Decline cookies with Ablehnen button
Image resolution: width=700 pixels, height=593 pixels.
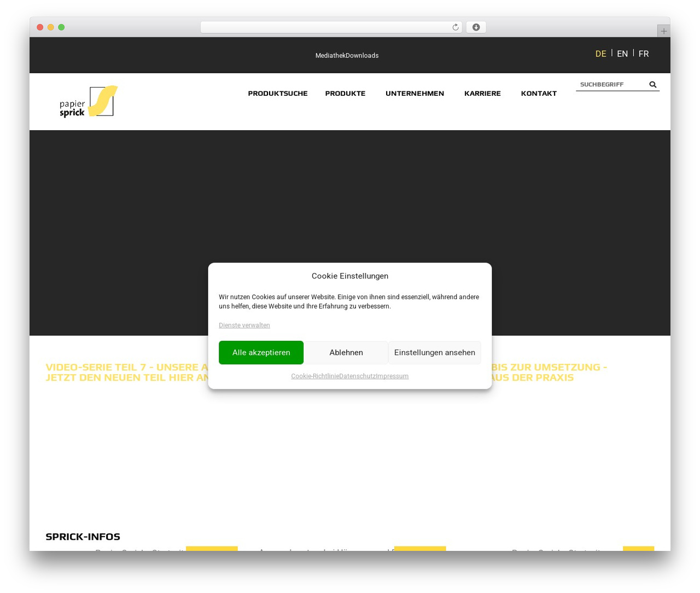(346, 352)
